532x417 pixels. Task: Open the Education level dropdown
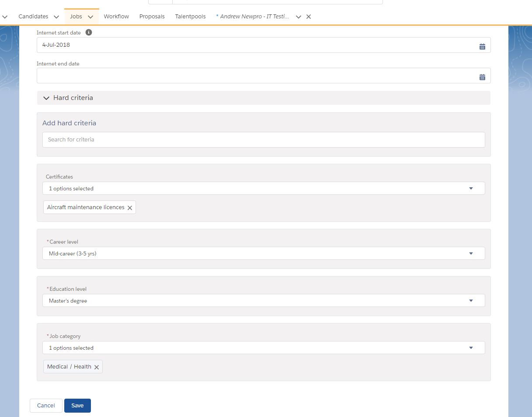pos(264,300)
